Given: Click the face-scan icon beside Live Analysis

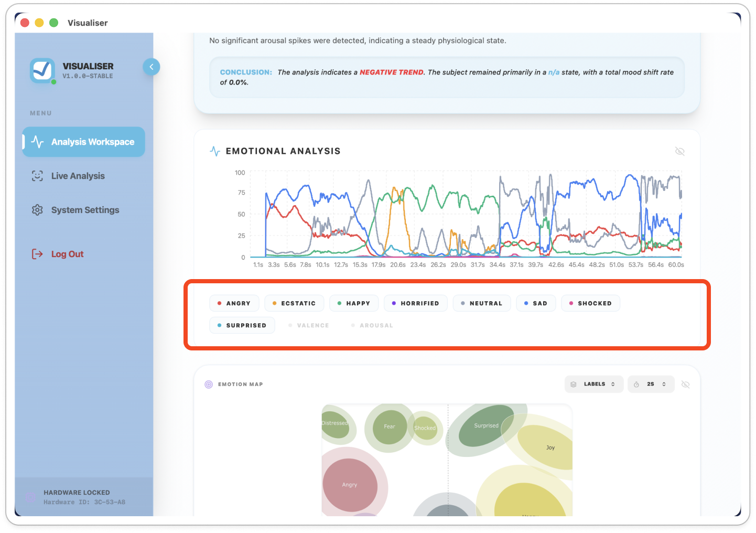Looking at the screenshot, I should (x=37, y=176).
